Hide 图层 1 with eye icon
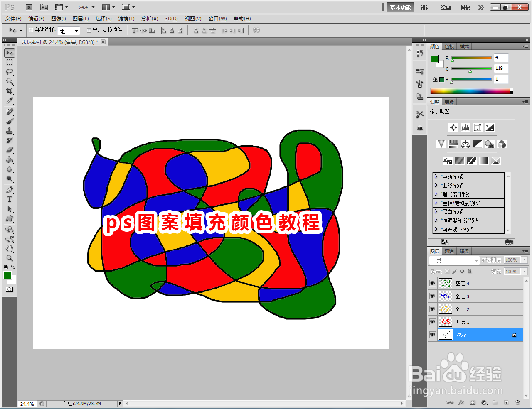The height and width of the screenshot is (409, 532). pyautogui.click(x=432, y=322)
